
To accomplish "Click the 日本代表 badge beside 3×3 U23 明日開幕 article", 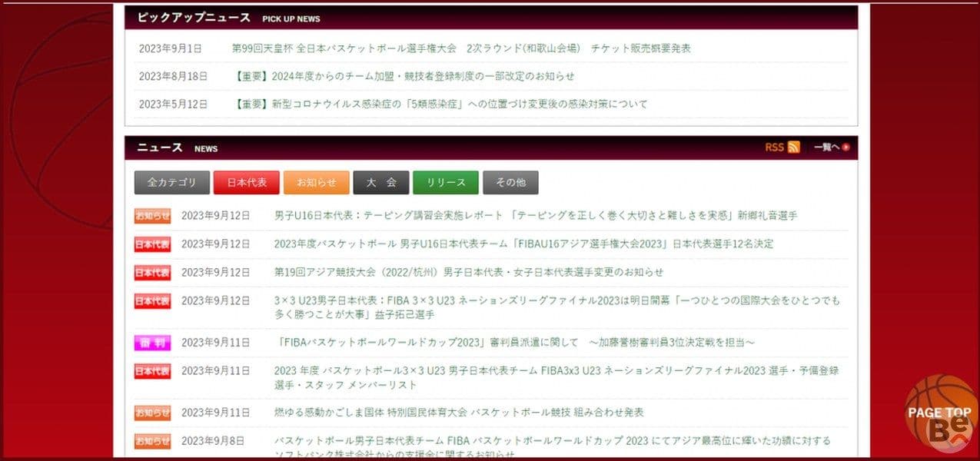I will pyautogui.click(x=152, y=300).
